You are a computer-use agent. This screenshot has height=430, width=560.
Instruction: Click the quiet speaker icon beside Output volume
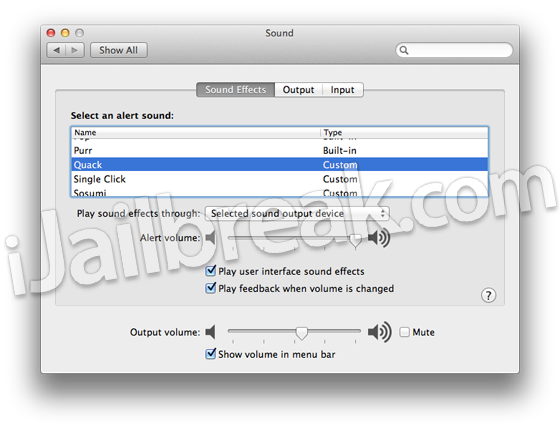[211, 332]
